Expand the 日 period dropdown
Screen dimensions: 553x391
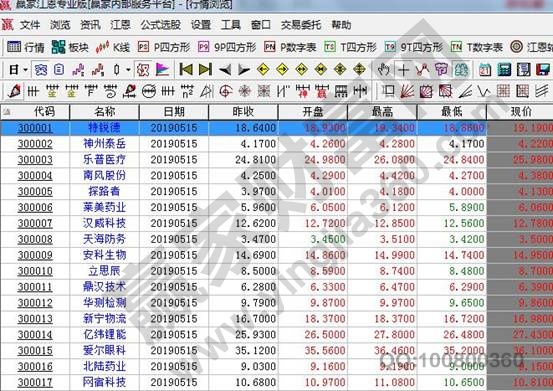tap(26, 70)
